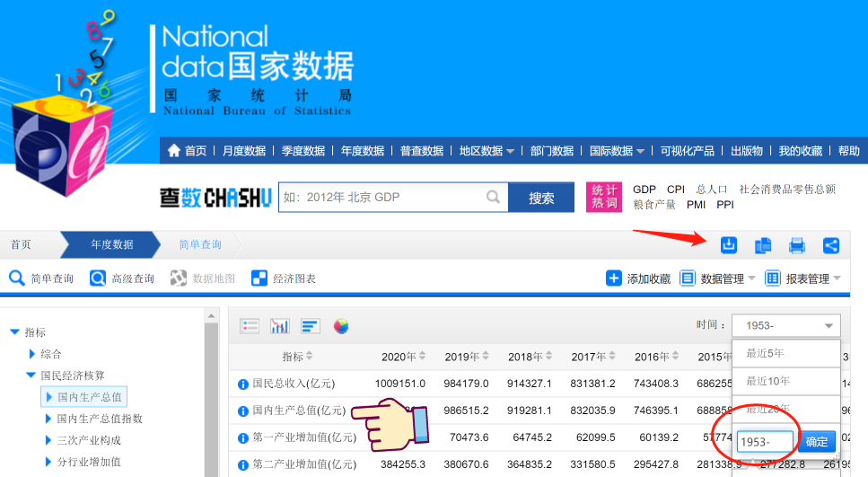Click the magnifier icon in search box
This screenshot has height=477, width=868.
tap(493, 197)
